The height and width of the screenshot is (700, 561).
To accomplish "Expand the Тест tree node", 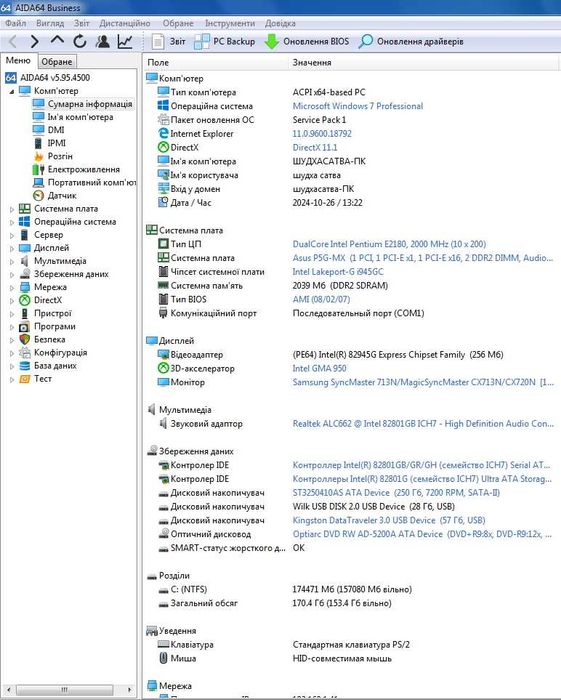I will point(12,379).
